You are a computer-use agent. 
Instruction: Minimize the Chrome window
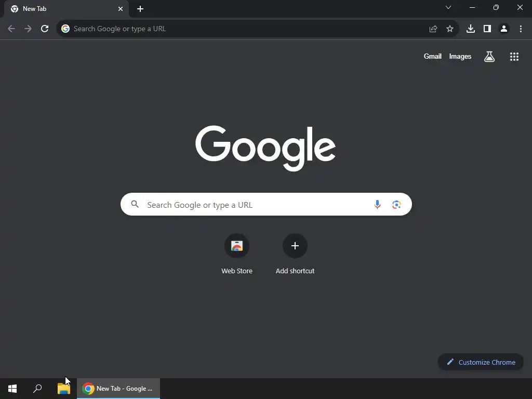(472, 7)
